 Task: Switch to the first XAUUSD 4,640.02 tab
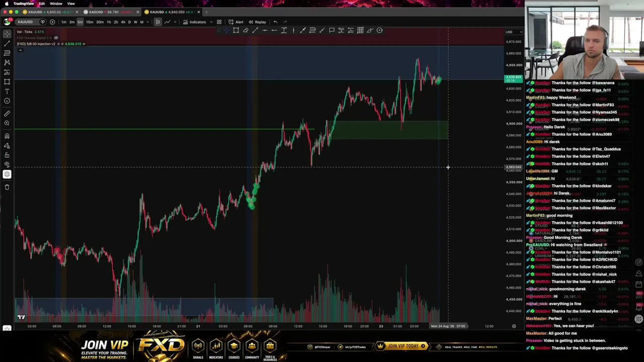point(50,12)
